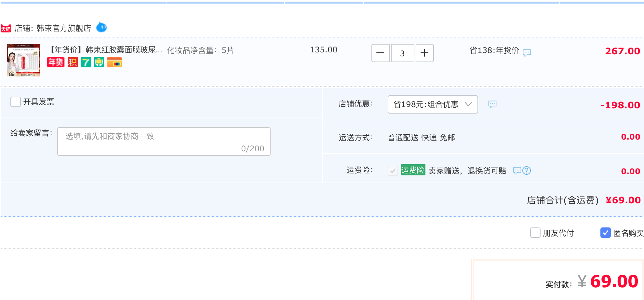This screenshot has height=300, width=644.
Task: Click the comment icon beside store discount dropdown
Action: point(492,104)
